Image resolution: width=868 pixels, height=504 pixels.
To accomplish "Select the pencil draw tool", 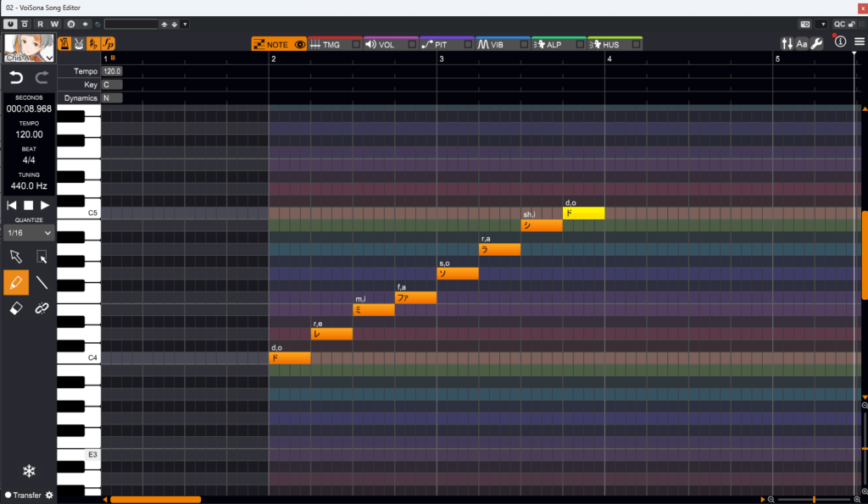I will (x=16, y=283).
